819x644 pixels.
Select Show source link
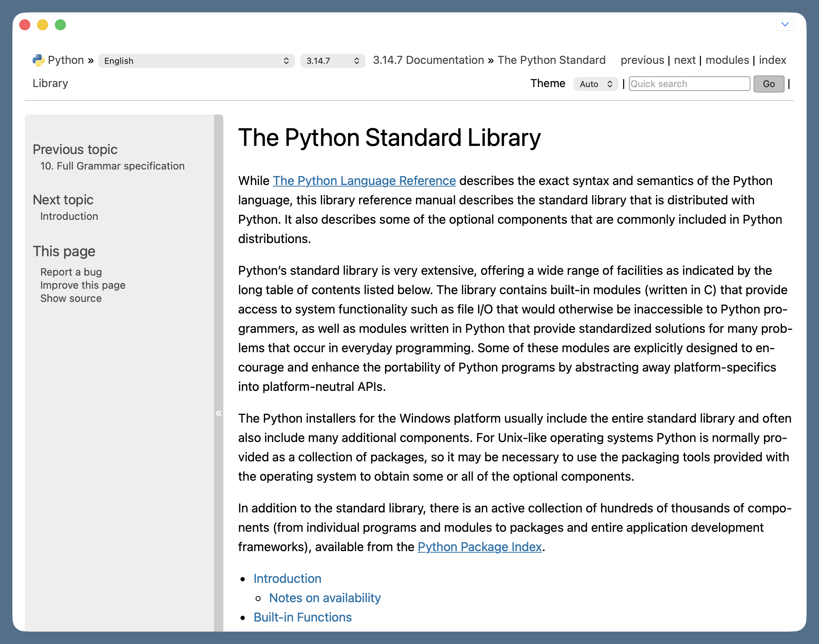pos(71,298)
